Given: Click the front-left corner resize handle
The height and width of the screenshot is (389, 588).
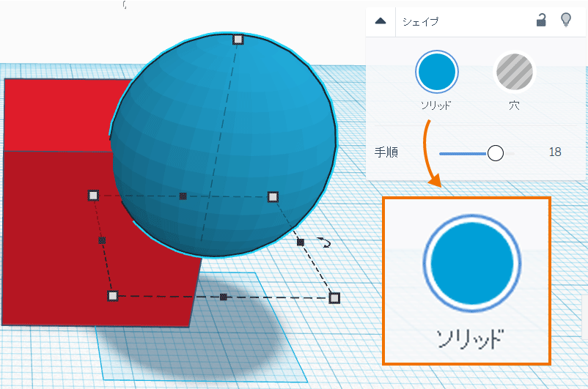Looking at the screenshot, I should (x=112, y=296).
